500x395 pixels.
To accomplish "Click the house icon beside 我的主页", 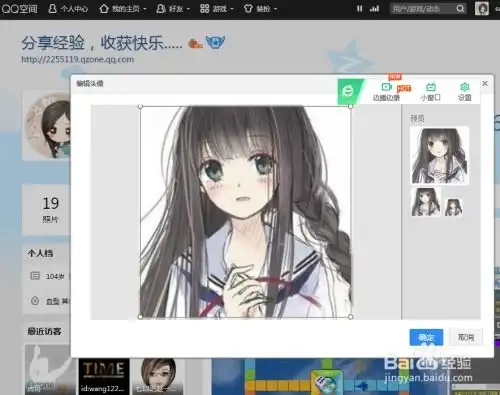I will 104,9.
